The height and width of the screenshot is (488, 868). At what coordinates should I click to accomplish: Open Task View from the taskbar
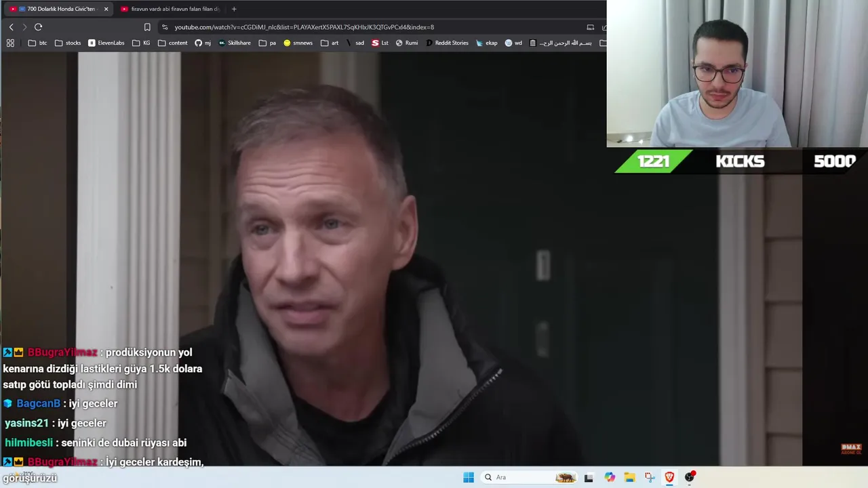(x=589, y=477)
